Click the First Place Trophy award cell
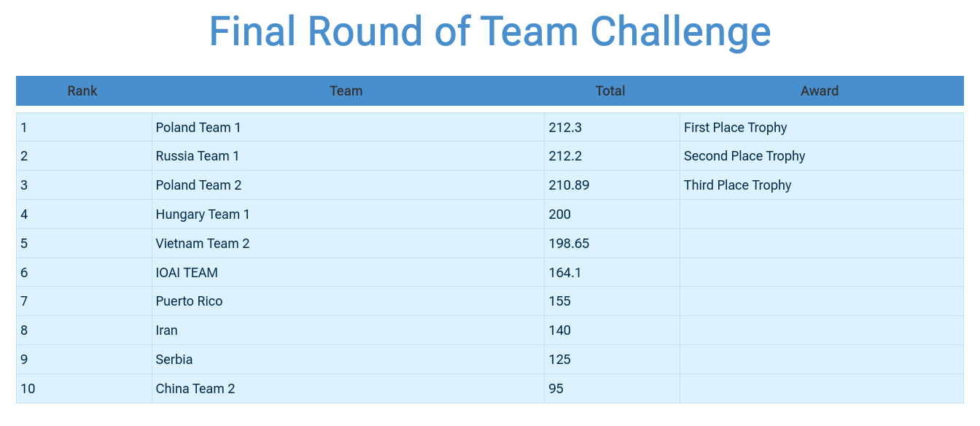This screenshot has height=426, width=980. 735,128
